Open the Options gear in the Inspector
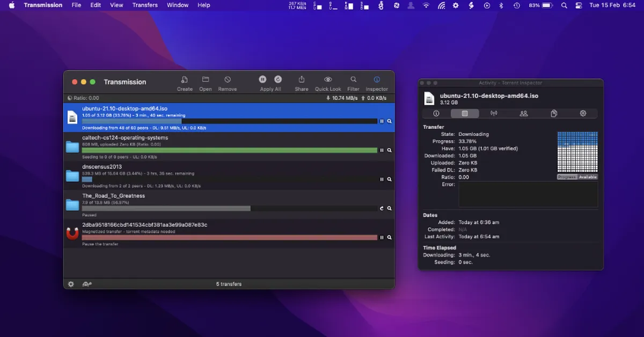Screen dimensions: 644x337 (584, 113)
